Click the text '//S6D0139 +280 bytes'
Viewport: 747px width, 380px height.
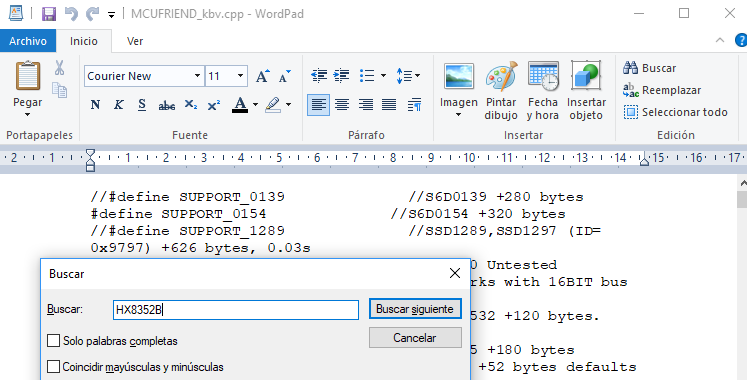point(495,197)
